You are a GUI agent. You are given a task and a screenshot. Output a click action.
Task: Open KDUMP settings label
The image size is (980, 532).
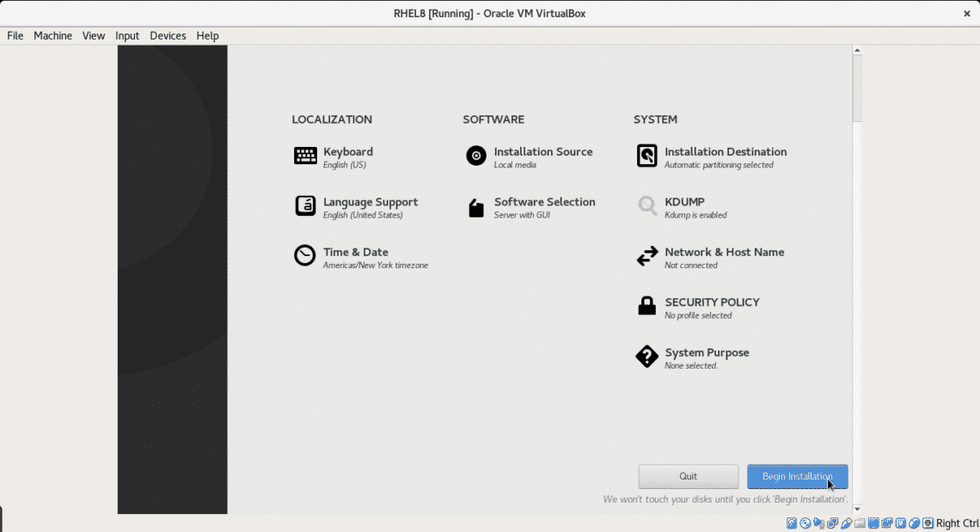pyautogui.click(x=684, y=202)
